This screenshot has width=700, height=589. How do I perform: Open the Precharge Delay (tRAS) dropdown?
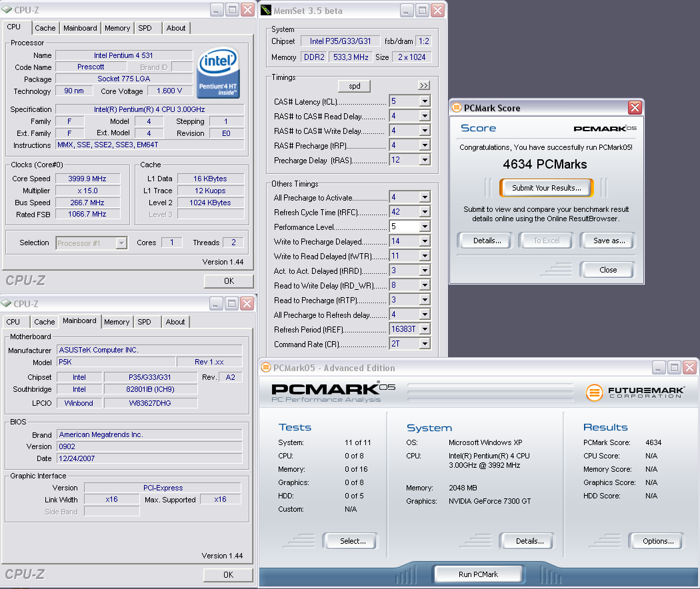[x=425, y=160]
